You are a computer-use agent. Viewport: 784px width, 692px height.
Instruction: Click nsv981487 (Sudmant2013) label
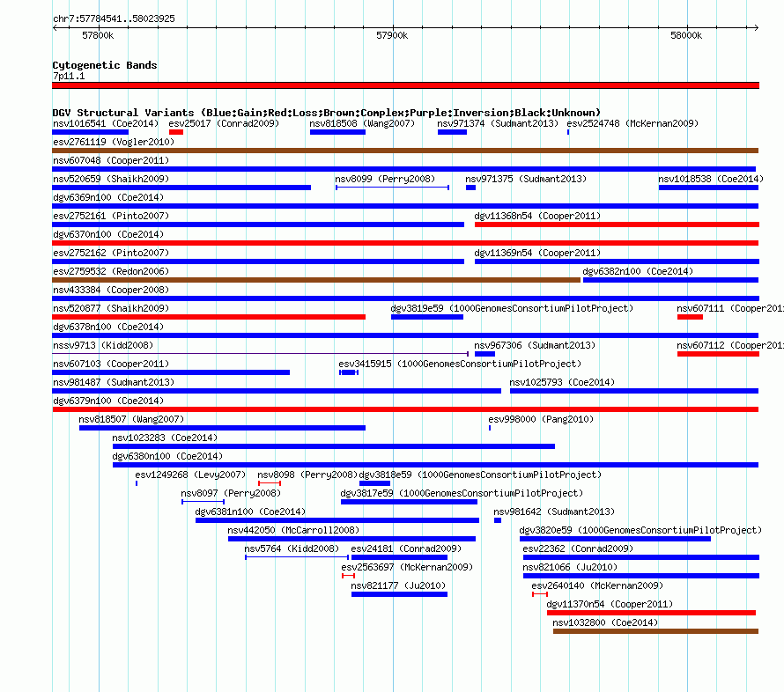pyautogui.click(x=114, y=382)
